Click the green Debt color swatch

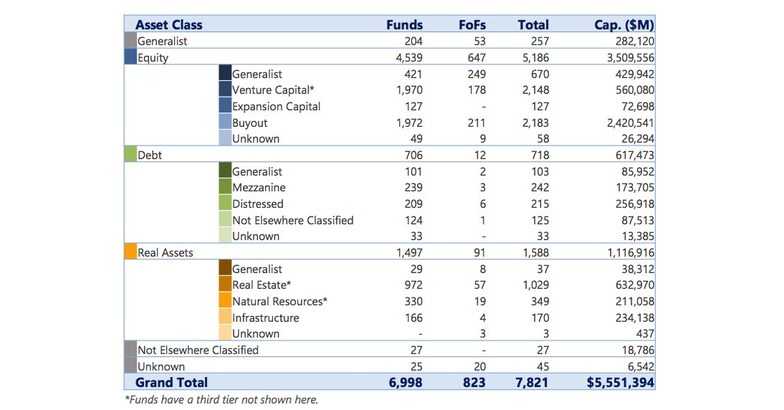[130, 155]
